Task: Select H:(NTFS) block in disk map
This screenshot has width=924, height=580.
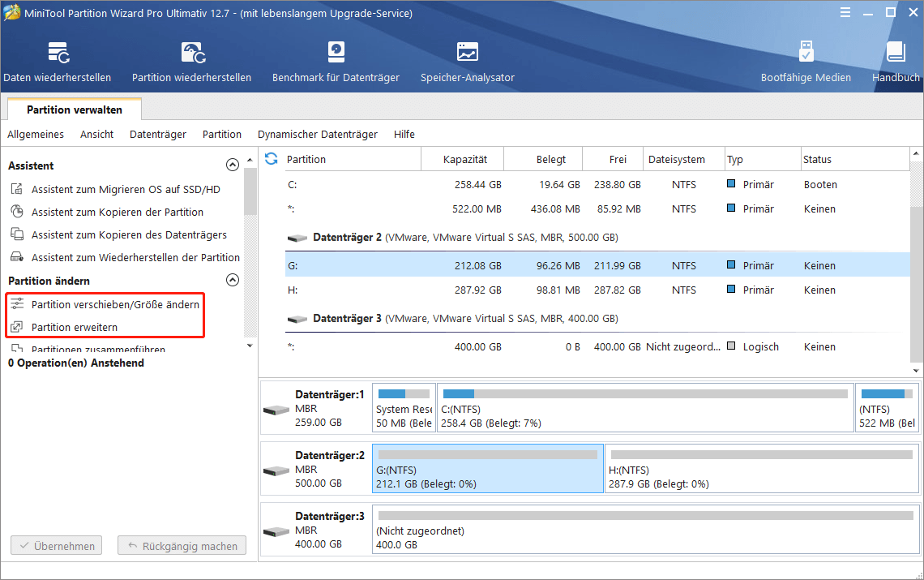Action: 761,469
